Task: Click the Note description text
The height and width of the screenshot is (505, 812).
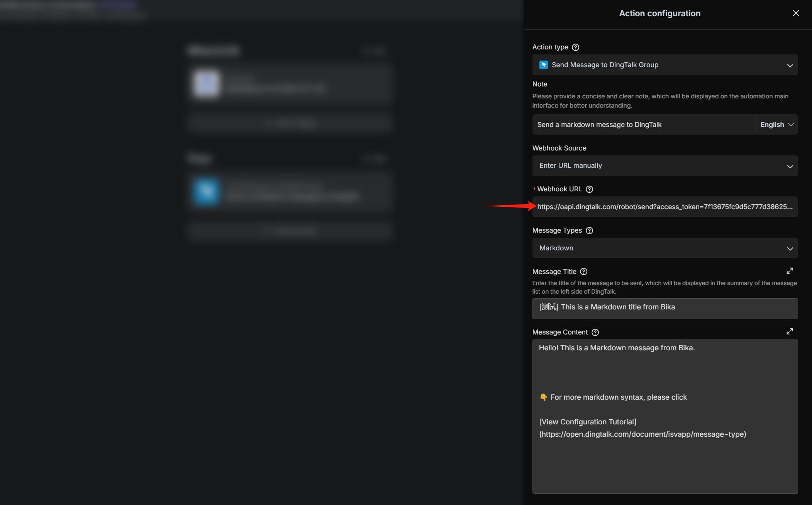Action: click(660, 101)
